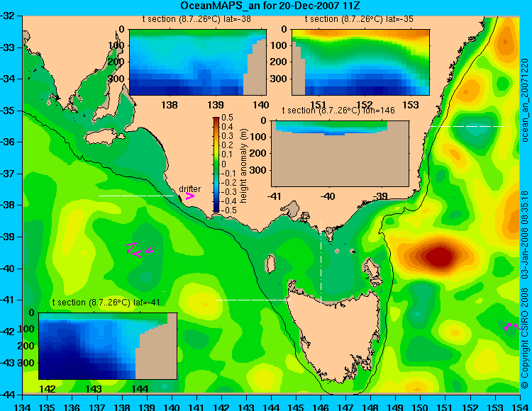Click the orange warm patch near 153.5E 33S
The height and width of the screenshot is (411, 532).
click(506, 40)
